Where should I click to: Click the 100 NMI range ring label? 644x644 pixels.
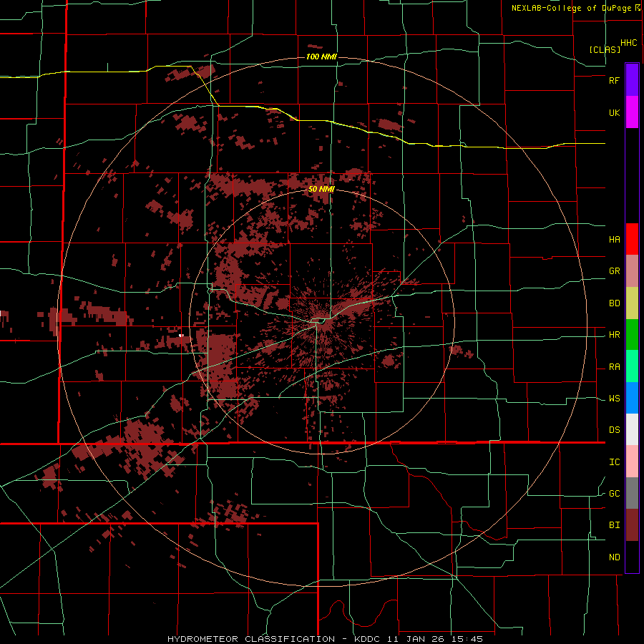pos(321,57)
